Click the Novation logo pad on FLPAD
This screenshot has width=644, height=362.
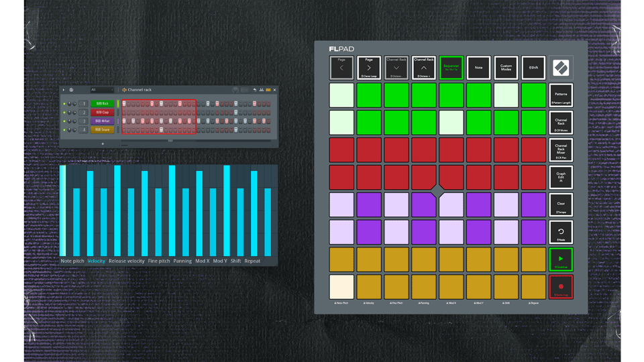[x=561, y=68]
